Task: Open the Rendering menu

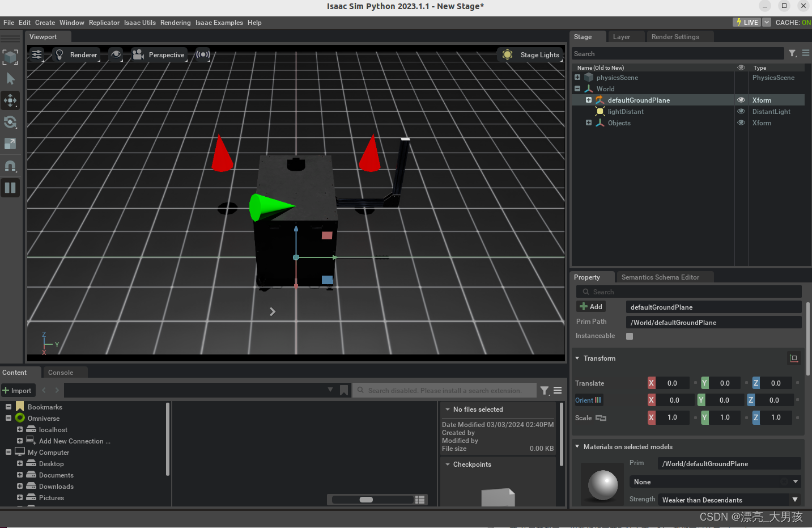Action: 175,23
